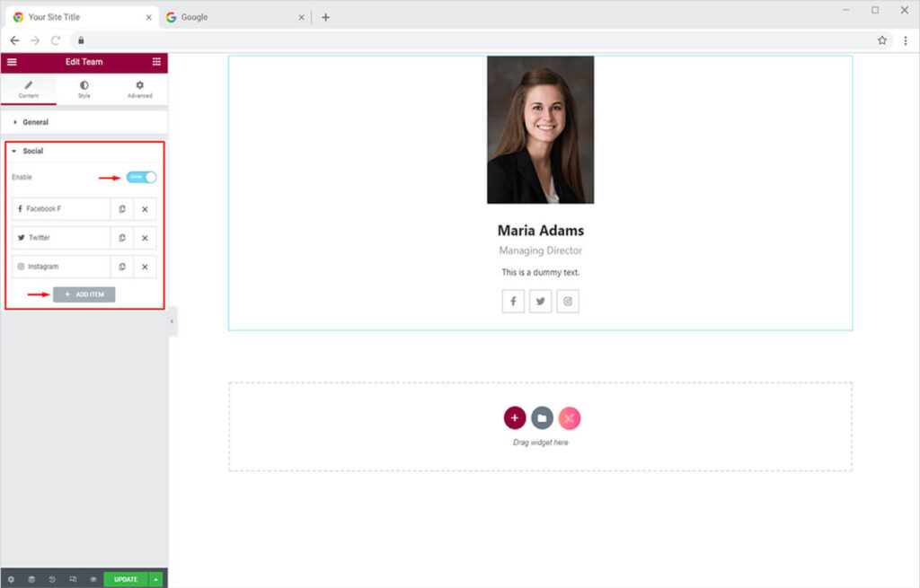Collapse the Social section
920x588 pixels.
tap(32, 151)
